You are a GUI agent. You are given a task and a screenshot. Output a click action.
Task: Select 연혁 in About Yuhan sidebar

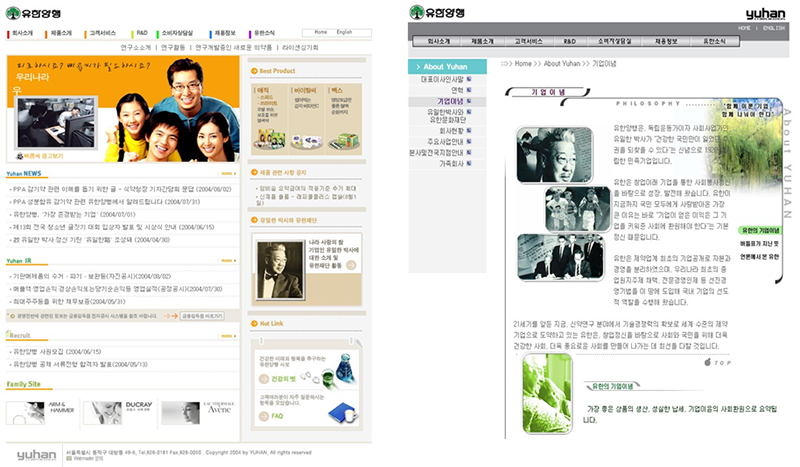pos(457,90)
